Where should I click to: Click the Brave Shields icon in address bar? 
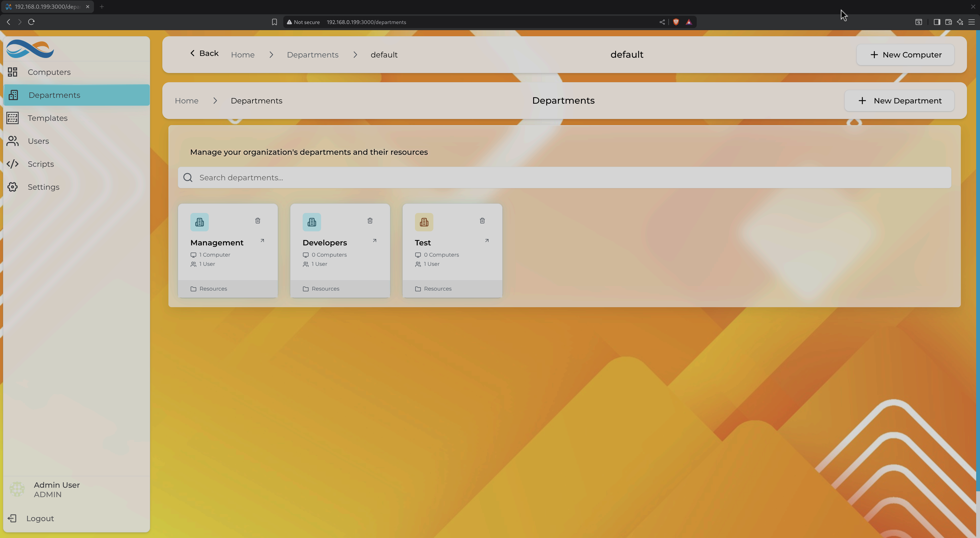[x=676, y=22]
